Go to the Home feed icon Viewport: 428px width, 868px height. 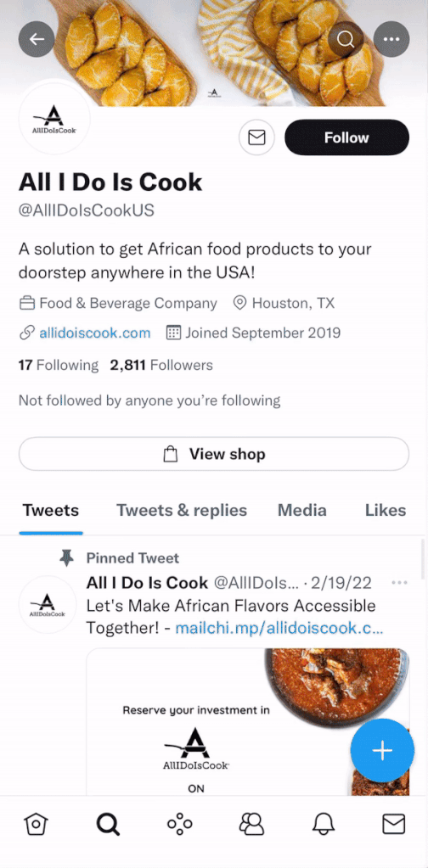[36, 824]
